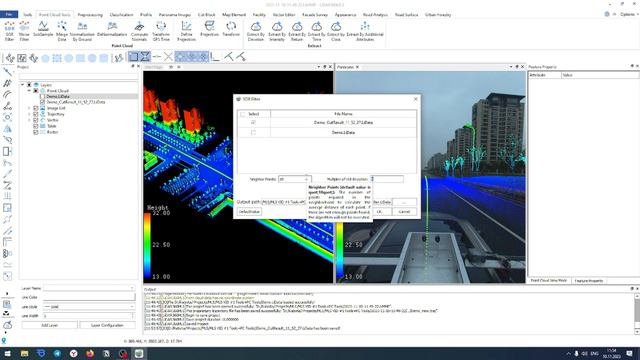Open the Noise Filter tool
Image resolution: width=640 pixels, height=360 pixels.
(24, 31)
